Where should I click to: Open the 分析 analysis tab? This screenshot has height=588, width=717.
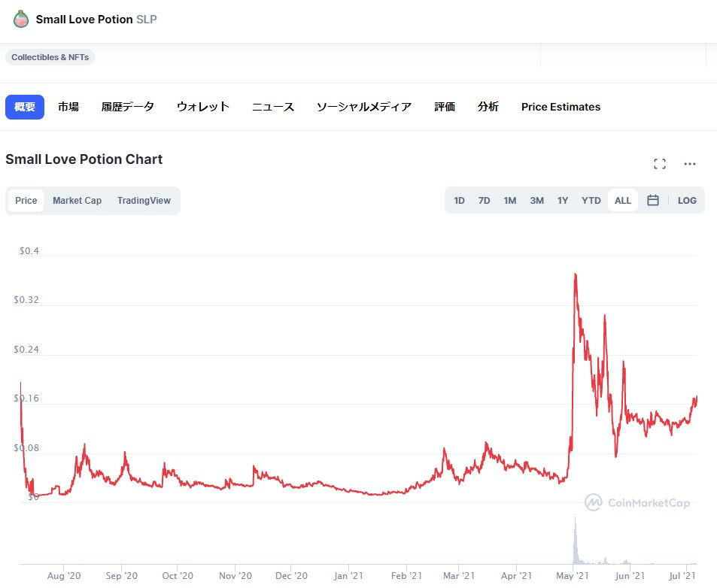pyautogui.click(x=488, y=107)
